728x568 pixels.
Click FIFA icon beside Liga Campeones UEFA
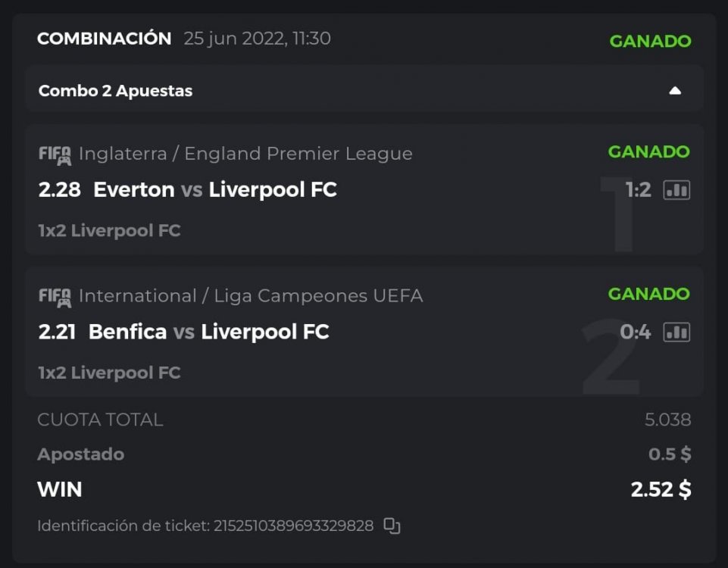pos(55,296)
